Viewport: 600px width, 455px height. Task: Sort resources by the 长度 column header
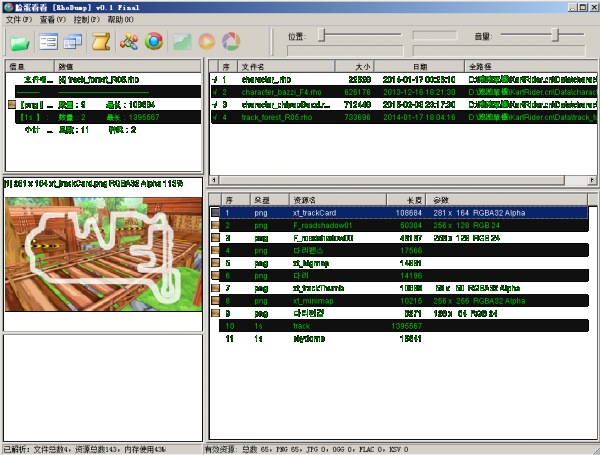pos(406,200)
